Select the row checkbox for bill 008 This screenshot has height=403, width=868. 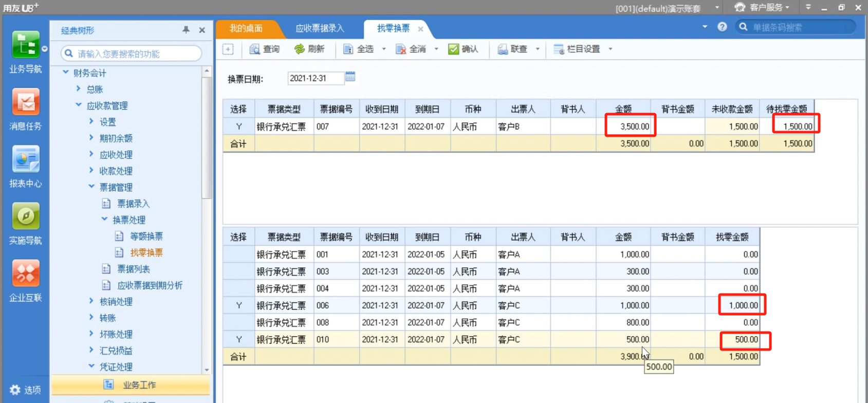238,322
